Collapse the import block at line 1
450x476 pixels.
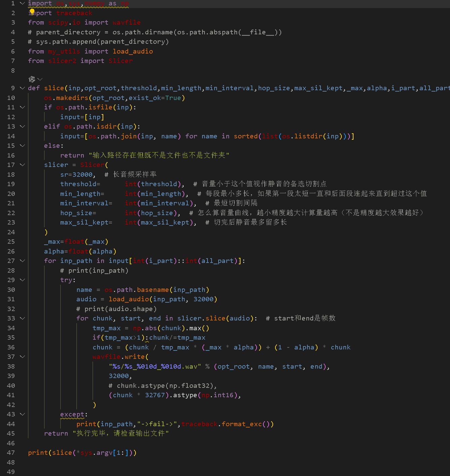[22, 3]
